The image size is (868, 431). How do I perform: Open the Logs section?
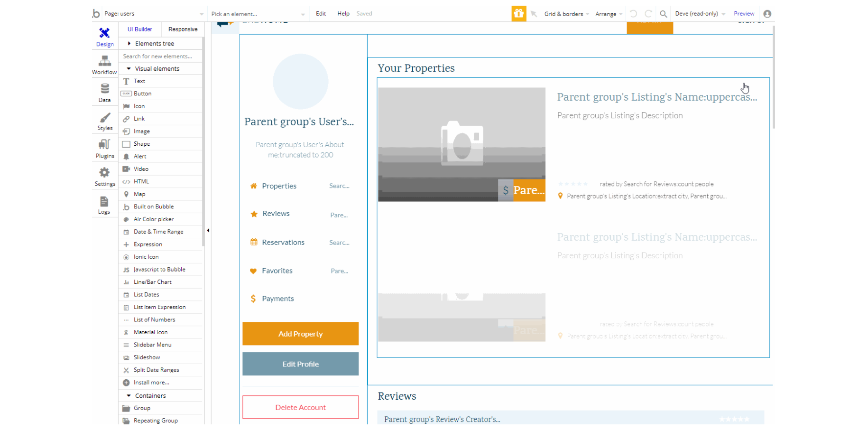coord(104,205)
